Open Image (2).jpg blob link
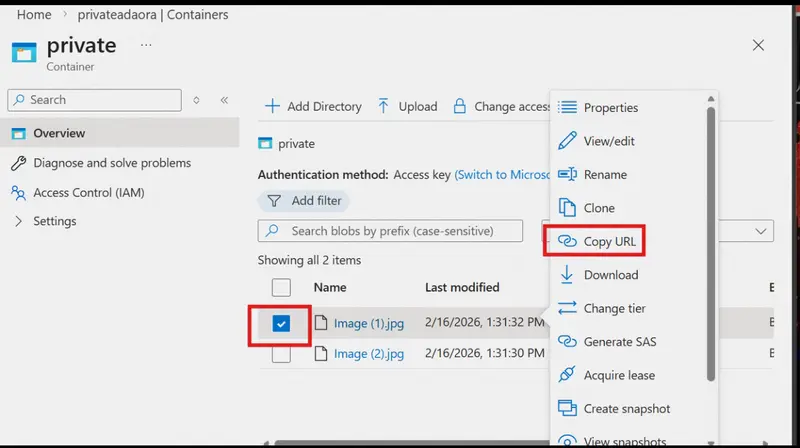 click(x=369, y=354)
